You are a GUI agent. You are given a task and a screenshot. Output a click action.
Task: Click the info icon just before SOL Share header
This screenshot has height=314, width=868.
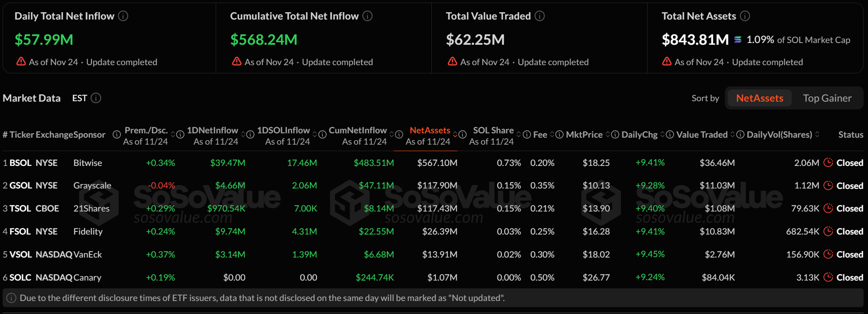[463, 135]
